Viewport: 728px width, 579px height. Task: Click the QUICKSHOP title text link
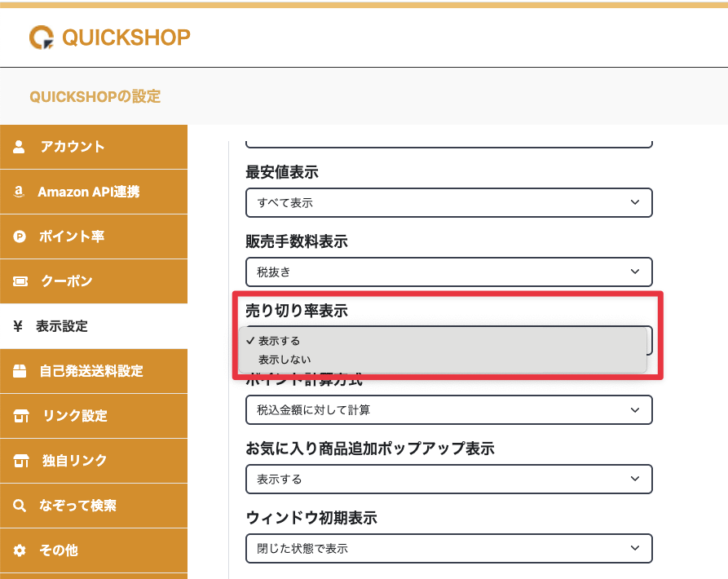126,37
